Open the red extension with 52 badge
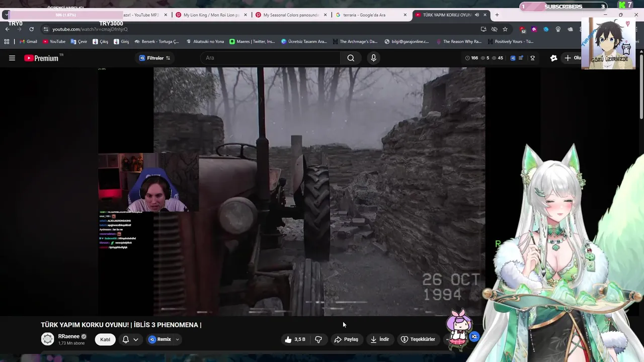Viewport: 644px width, 362px height. (x=523, y=30)
